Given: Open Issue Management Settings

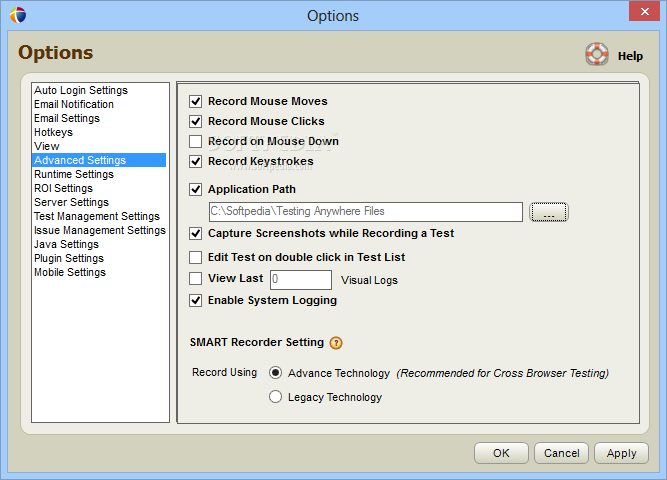Looking at the screenshot, I should [x=100, y=230].
